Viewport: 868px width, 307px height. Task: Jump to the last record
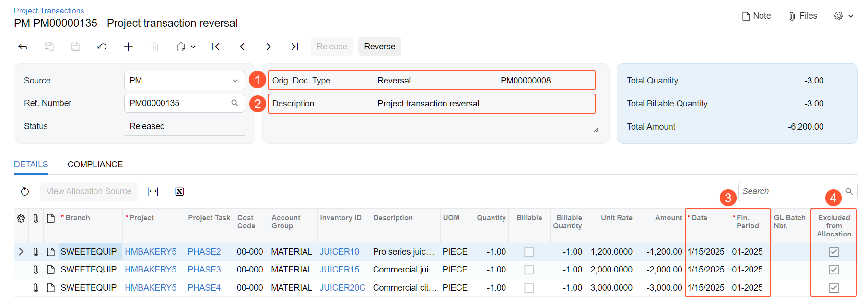click(295, 47)
